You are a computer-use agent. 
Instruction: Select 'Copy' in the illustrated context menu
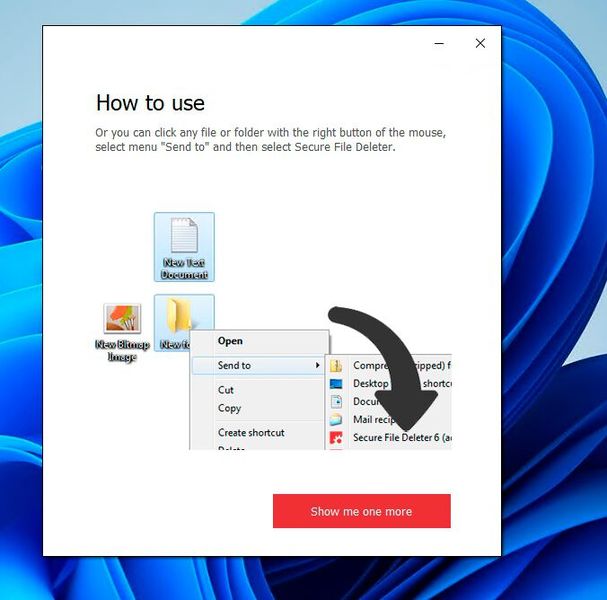[x=229, y=408]
